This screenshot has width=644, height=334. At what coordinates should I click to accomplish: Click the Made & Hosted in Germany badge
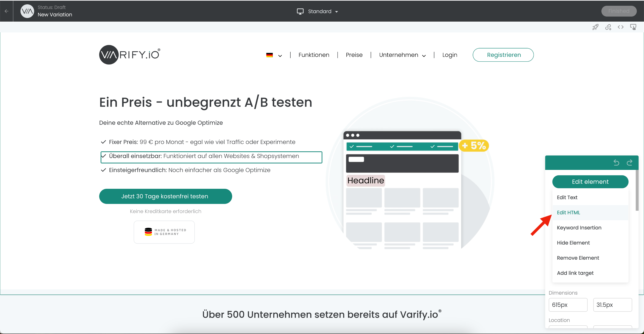pyautogui.click(x=164, y=232)
